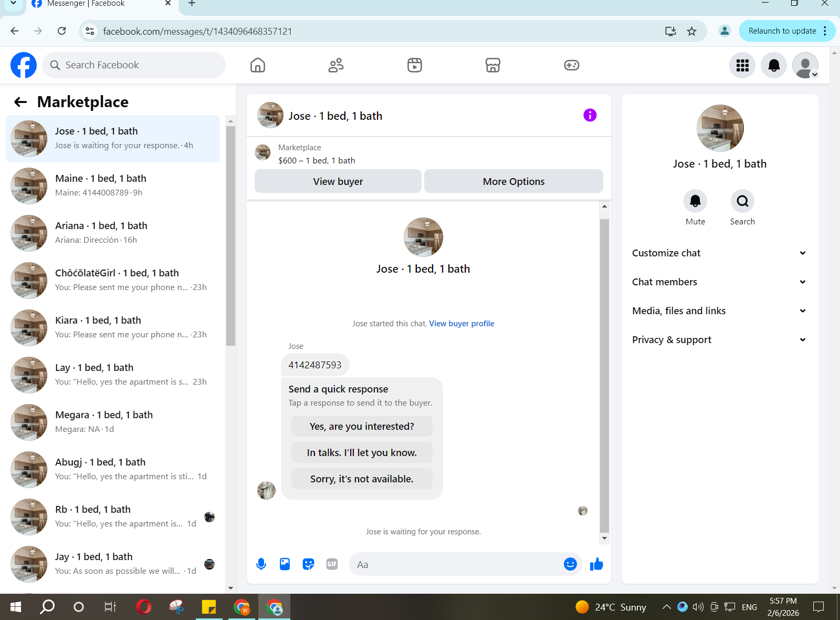Click the conversation list scrollbar up arrow
This screenshot has width=840, height=620.
230,121
